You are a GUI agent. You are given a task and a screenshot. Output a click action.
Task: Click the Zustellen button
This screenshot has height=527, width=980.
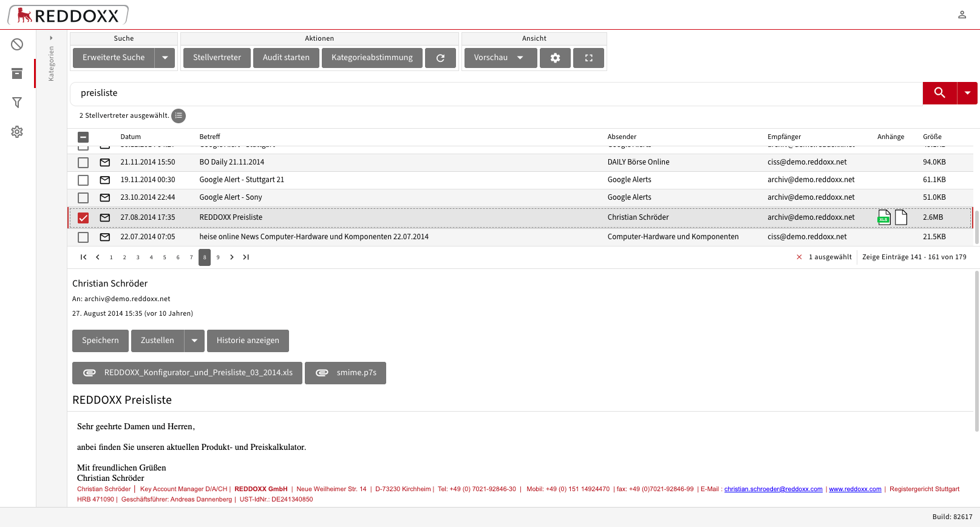coord(157,341)
